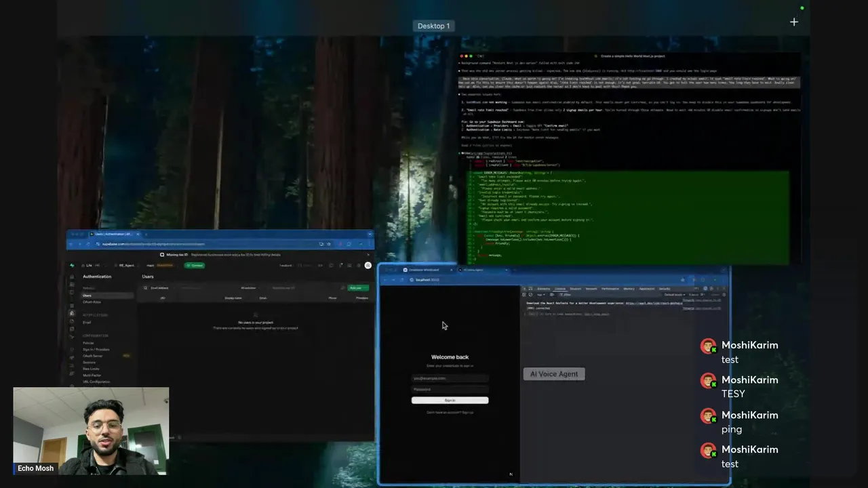Open a new tab in Supabase browser window

point(146,234)
